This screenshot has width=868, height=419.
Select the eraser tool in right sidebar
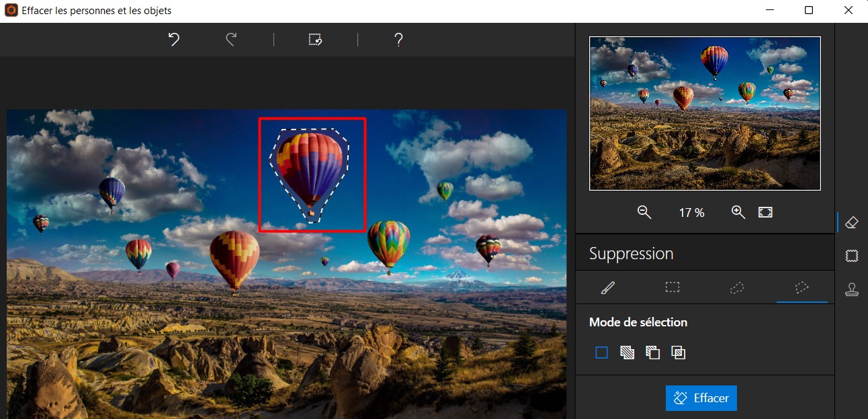pyautogui.click(x=852, y=222)
